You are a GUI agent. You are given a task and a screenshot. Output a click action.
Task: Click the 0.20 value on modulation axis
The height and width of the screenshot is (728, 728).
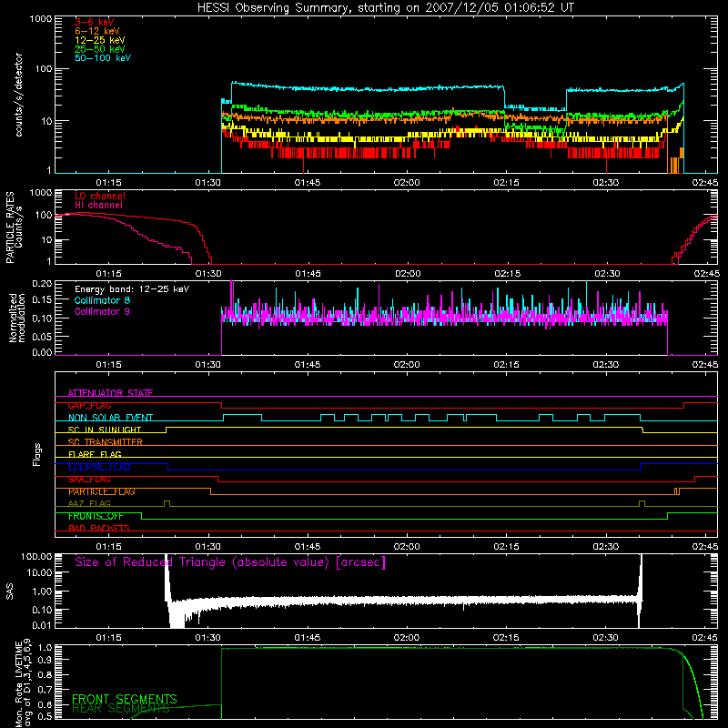(42, 283)
